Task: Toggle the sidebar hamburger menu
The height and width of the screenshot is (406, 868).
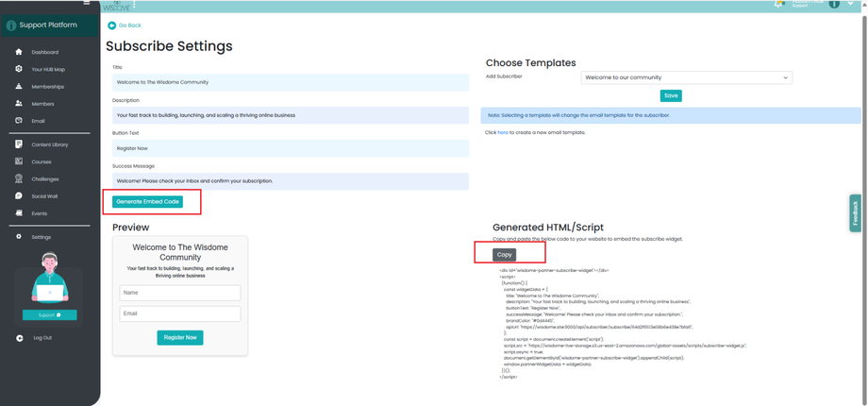Action: point(87,3)
